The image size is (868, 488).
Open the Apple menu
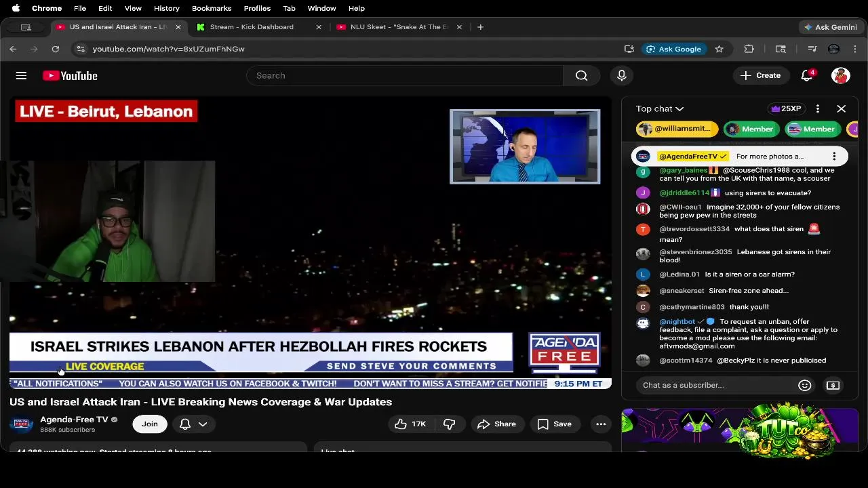pyautogui.click(x=16, y=8)
